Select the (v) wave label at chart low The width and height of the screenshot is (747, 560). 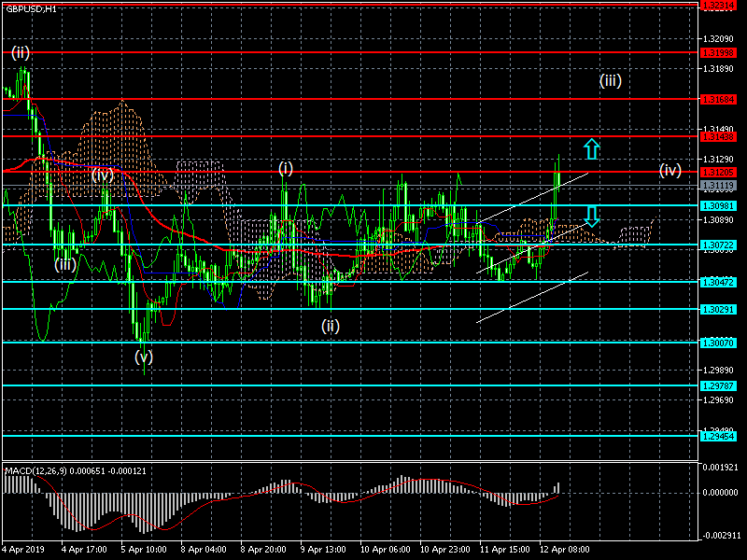[x=143, y=356]
